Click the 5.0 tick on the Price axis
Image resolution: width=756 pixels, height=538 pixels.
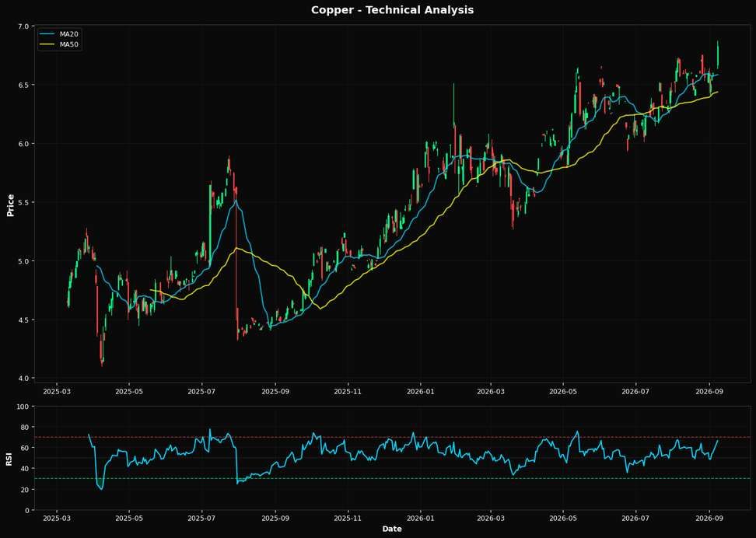click(24, 261)
